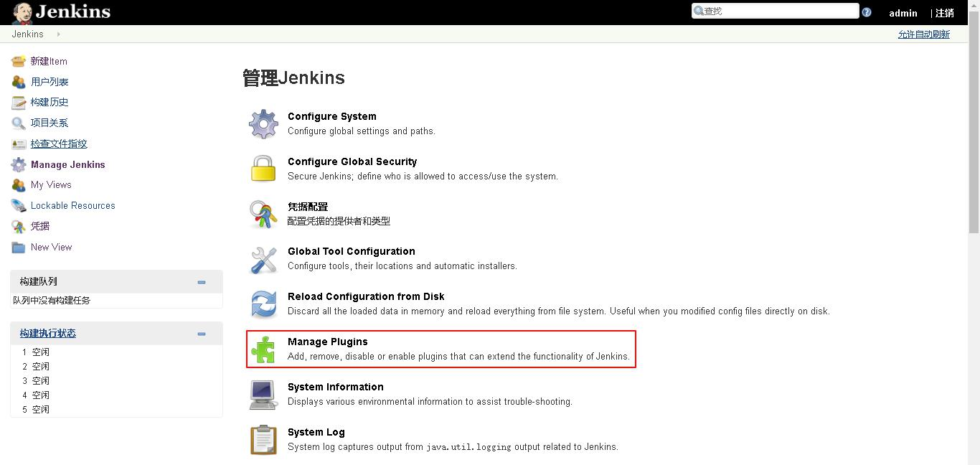
Task: Click the build history notepad icon
Action: tap(19, 102)
